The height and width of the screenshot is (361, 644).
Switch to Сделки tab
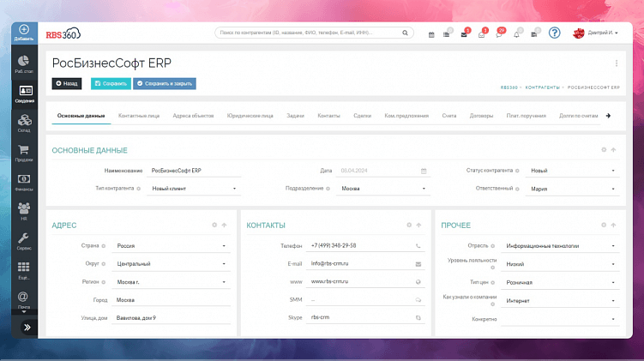click(362, 116)
